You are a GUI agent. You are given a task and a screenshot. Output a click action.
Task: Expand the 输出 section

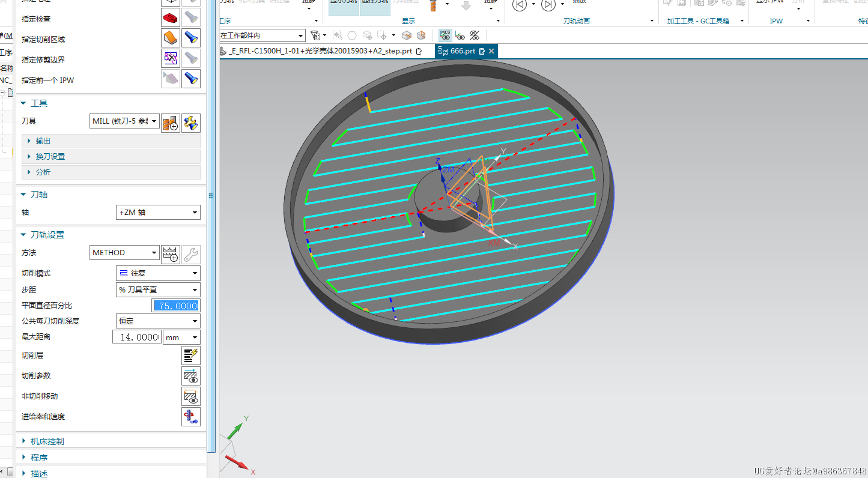point(111,141)
